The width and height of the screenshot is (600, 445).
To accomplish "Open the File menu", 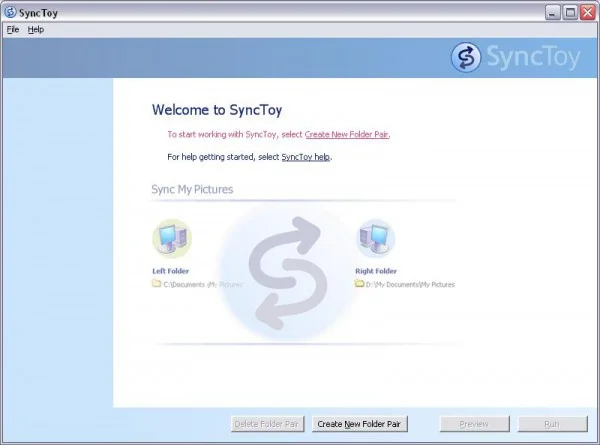I will (13, 29).
